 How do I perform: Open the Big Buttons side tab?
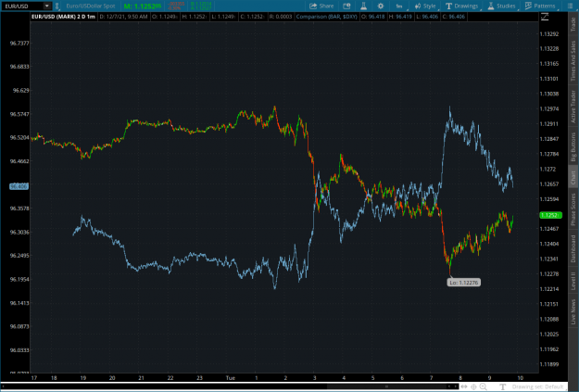click(x=573, y=146)
